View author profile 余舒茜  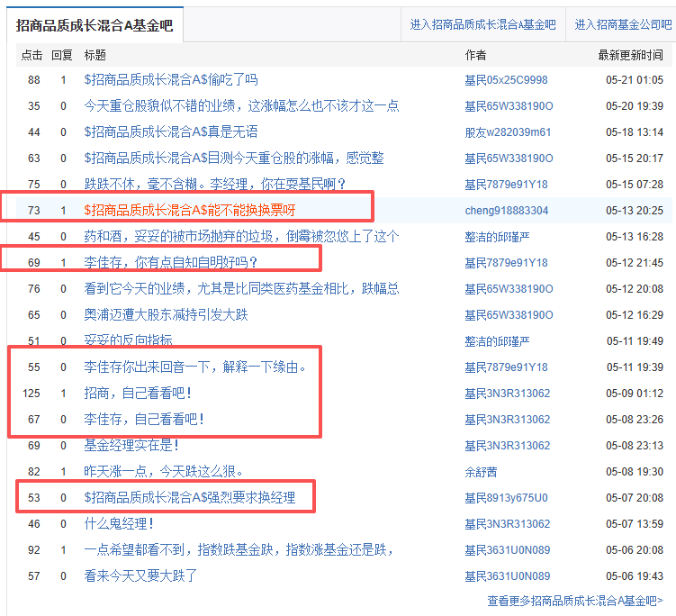481,472
